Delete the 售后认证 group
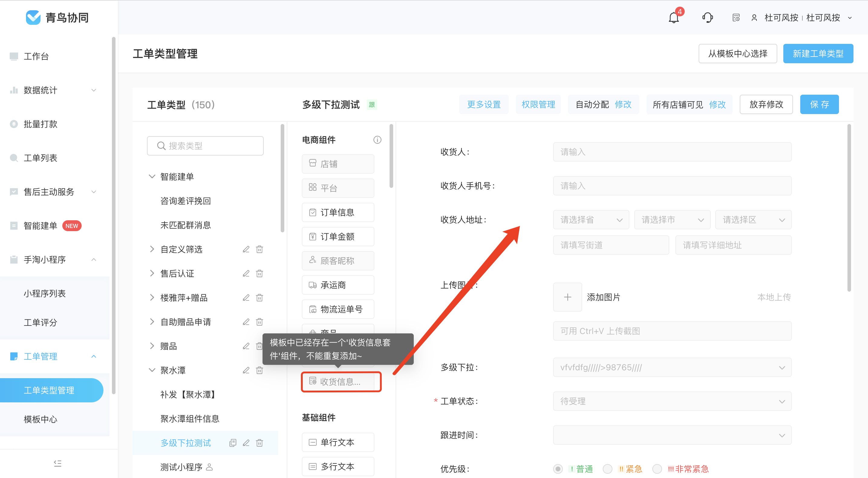Viewport: 868px width, 478px height. 259,273
